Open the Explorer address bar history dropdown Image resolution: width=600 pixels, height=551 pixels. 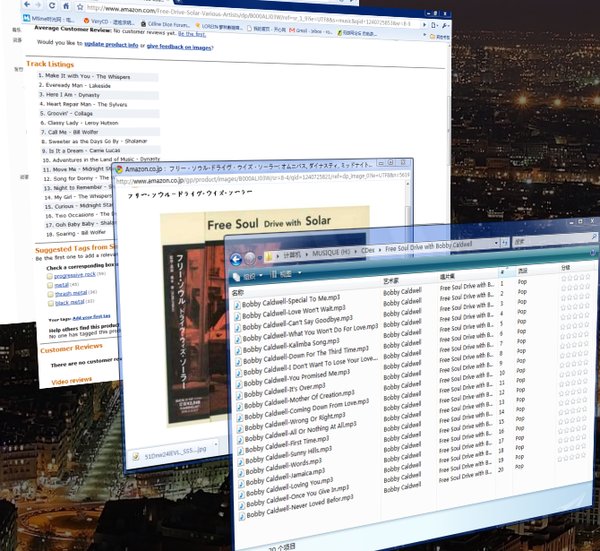496,243
